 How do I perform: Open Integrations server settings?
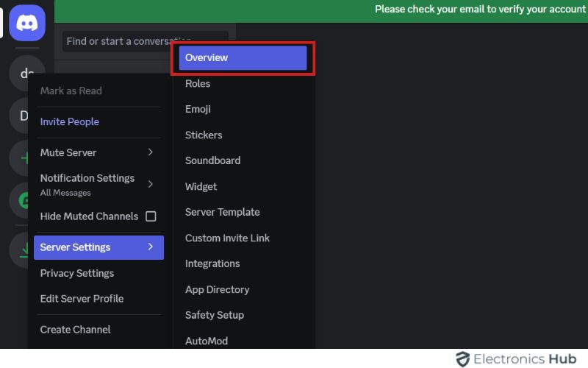212,263
